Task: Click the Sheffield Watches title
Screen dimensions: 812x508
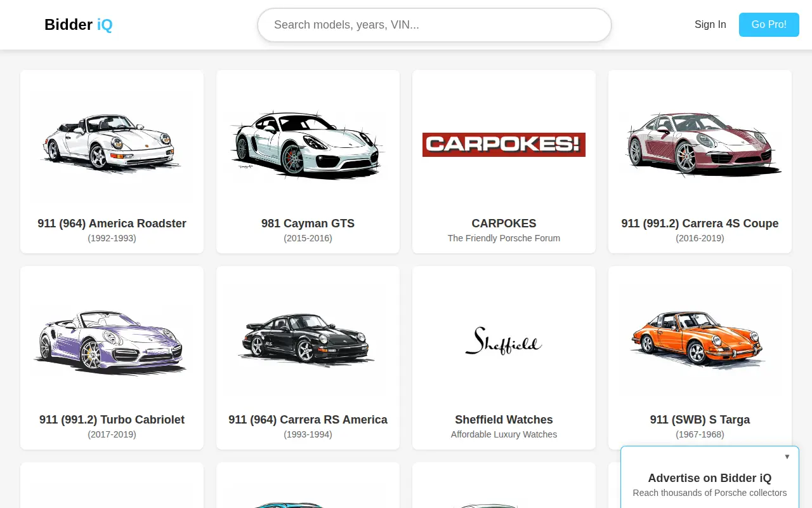Action: [x=504, y=420]
